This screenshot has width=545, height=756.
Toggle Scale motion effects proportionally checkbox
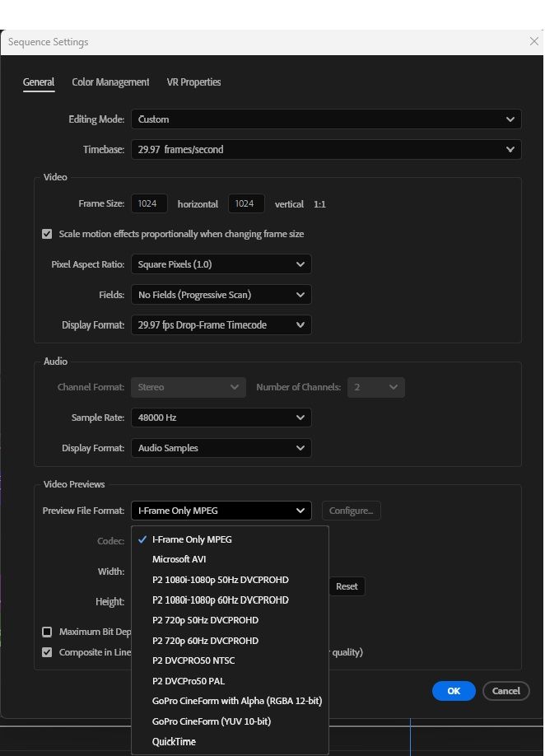tap(47, 234)
